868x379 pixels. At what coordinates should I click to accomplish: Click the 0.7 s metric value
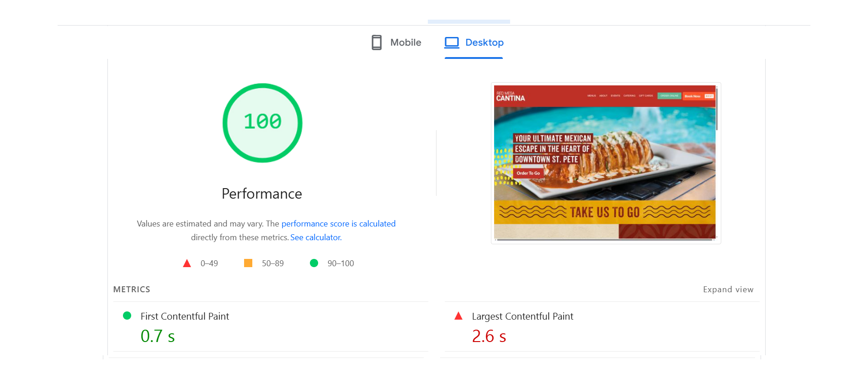click(x=158, y=337)
